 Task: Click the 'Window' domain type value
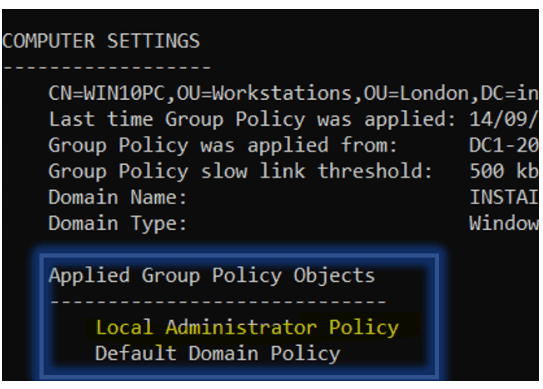(504, 223)
